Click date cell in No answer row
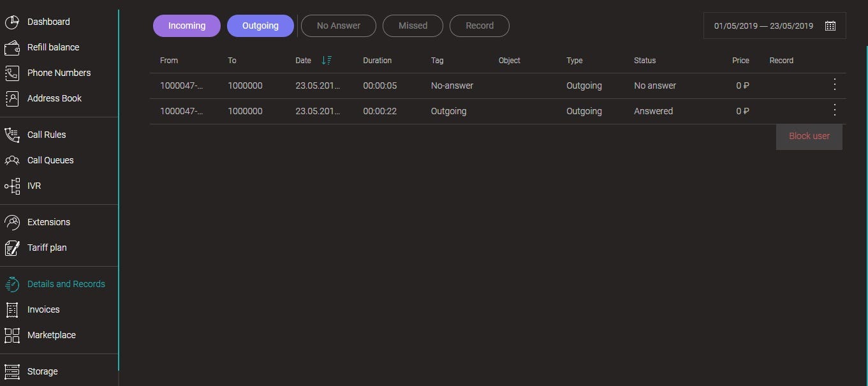Image resolution: width=868 pixels, height=386 pixels. [318, 85]
